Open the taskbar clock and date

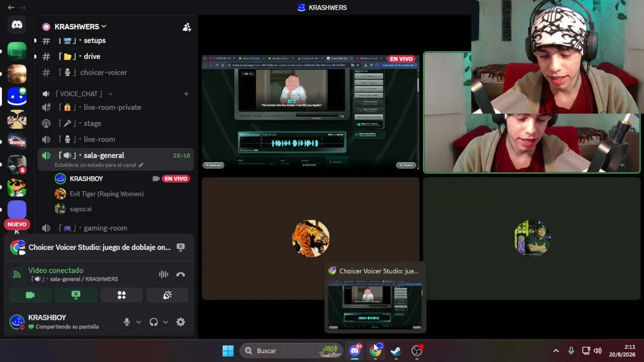[622, 351]
